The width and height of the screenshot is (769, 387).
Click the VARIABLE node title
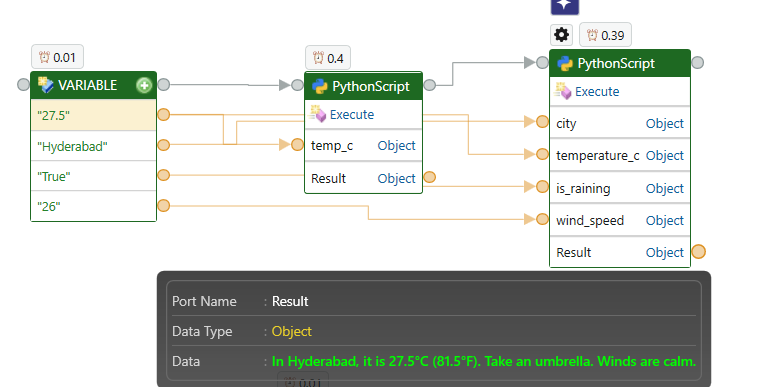click(87, 85)
